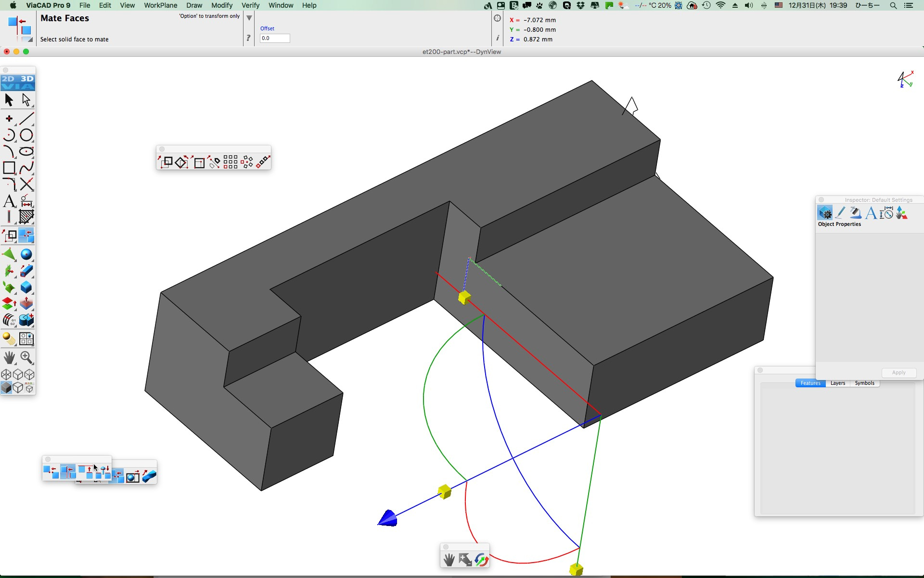Expand the Mate Faces options triangle
The image size is (924, 578).
(249, 18)
